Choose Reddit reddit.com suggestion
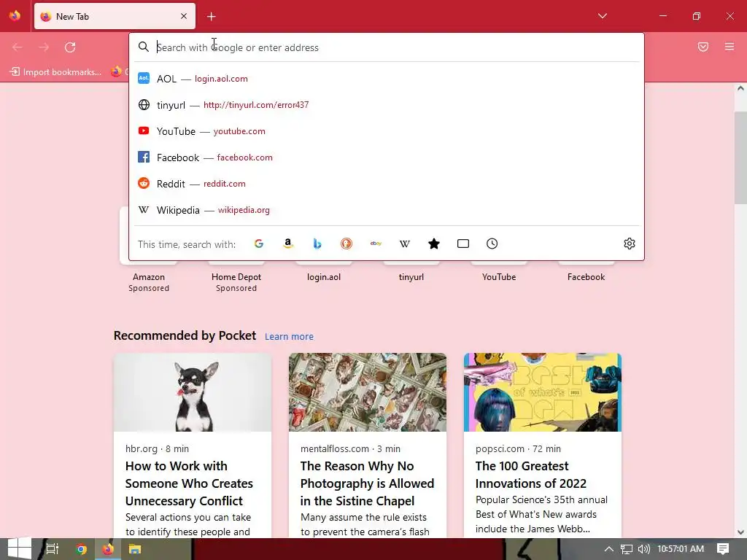The width and height of the screenshot is (747, 560). point(387,183)
